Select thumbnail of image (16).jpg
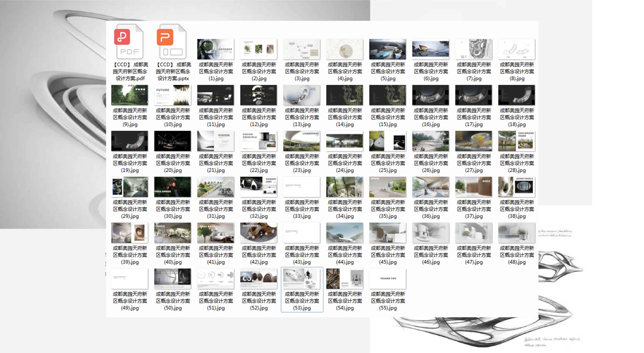 [x=431, y=95]
